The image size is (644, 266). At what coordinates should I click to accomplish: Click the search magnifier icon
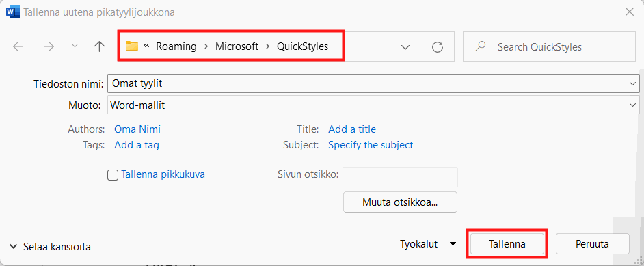tap(480, 46)
